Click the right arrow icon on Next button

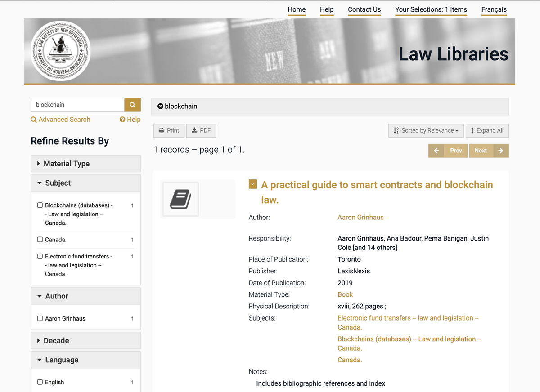tap(500, 150)
